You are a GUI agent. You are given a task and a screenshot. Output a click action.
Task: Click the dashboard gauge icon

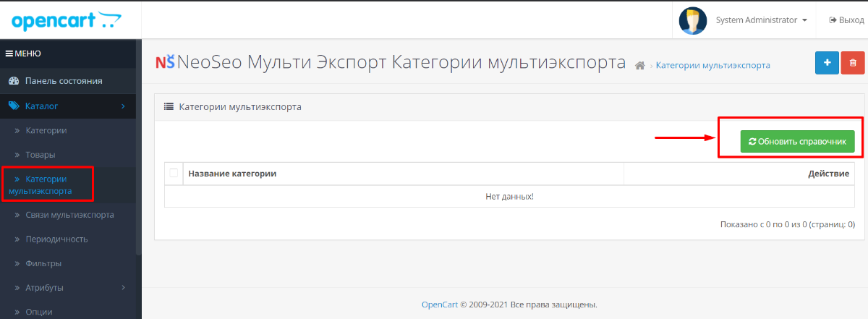click(x=13, y=81)
